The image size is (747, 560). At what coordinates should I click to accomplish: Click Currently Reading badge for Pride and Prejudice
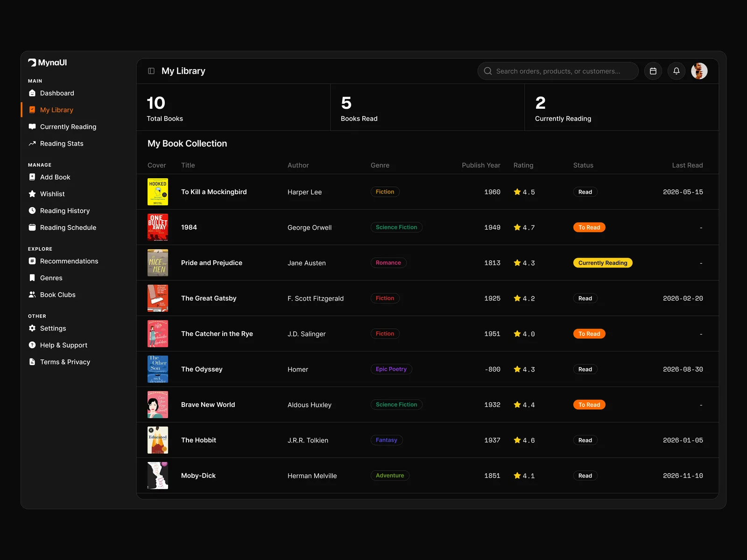coord(603,263)
